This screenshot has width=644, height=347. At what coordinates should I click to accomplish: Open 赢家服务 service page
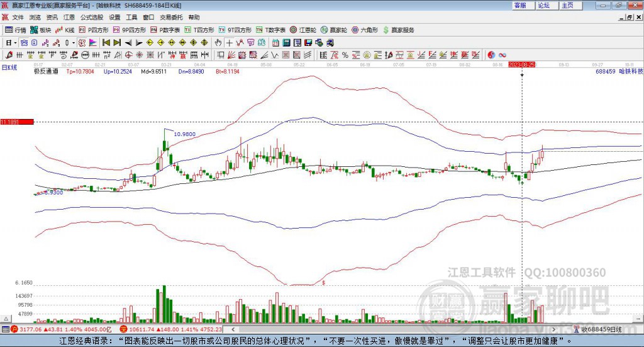pos(399,30)
